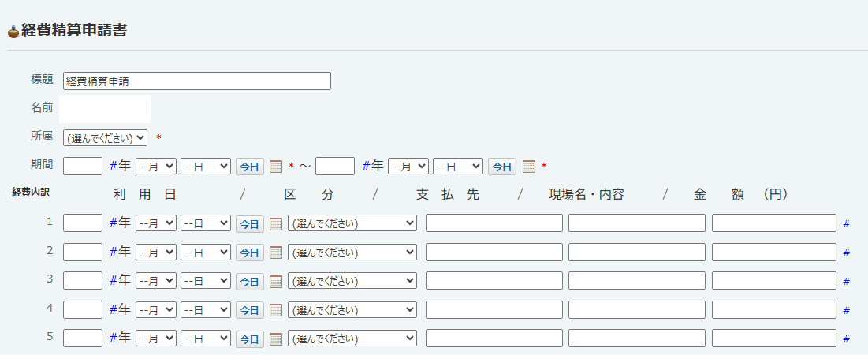Focus the 標題 title text field
This screenshot has height=363, width=868.
pyautogui.click(x=196, y=80)
